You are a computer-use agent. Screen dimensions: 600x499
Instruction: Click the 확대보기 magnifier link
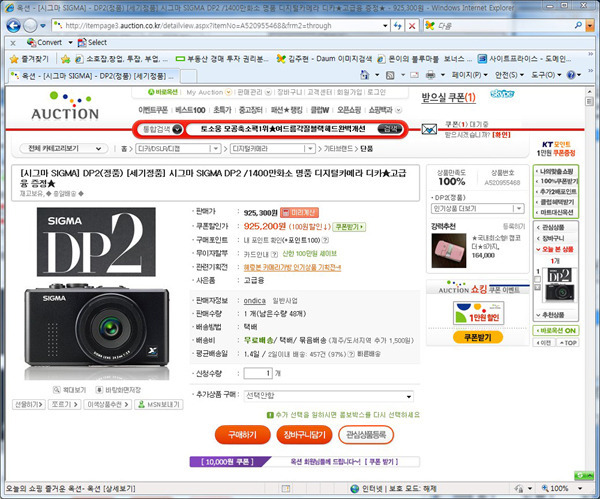(x=69, y=390)
